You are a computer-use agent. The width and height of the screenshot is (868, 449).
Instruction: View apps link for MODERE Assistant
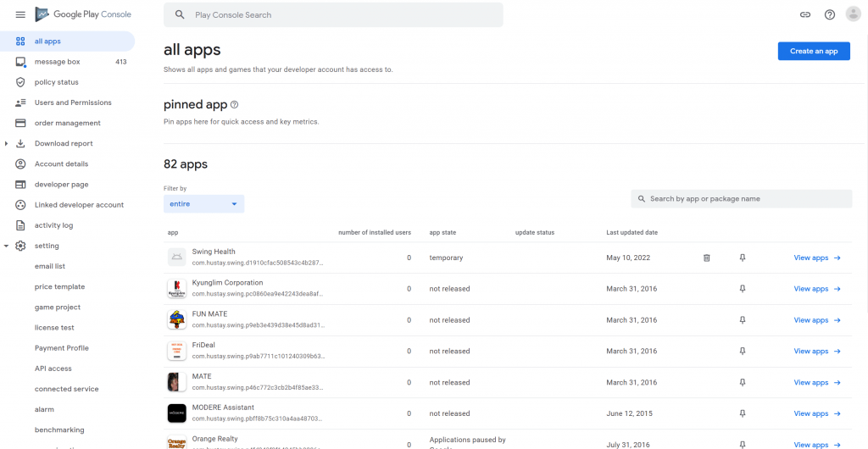tap(817, 413)
